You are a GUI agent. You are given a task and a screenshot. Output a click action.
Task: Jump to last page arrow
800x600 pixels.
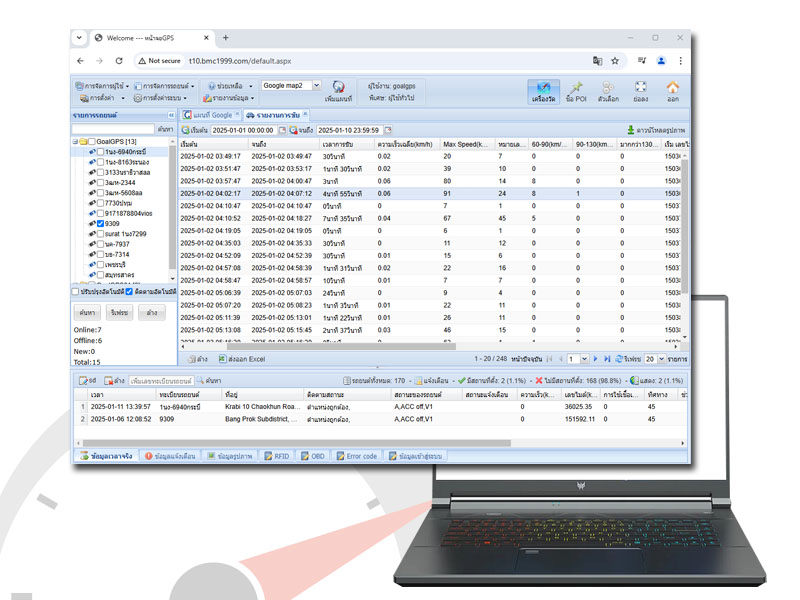click(607, 359)
